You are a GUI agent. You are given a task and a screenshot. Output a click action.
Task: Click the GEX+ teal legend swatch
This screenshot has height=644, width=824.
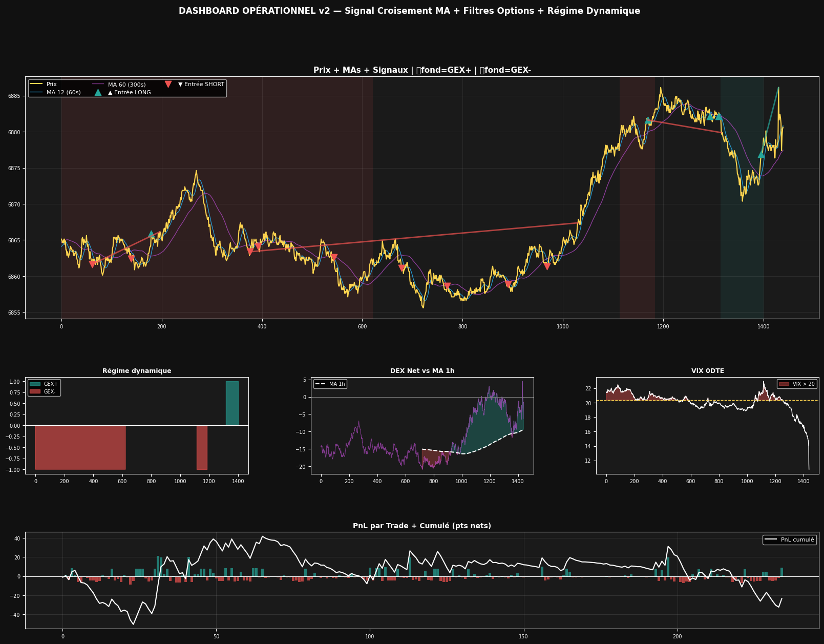tap(34, 384)
